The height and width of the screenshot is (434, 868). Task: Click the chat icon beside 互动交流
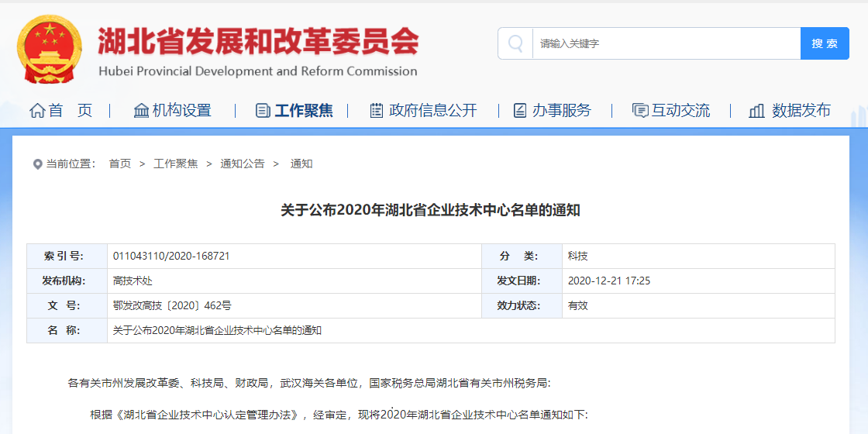point(640,111)
